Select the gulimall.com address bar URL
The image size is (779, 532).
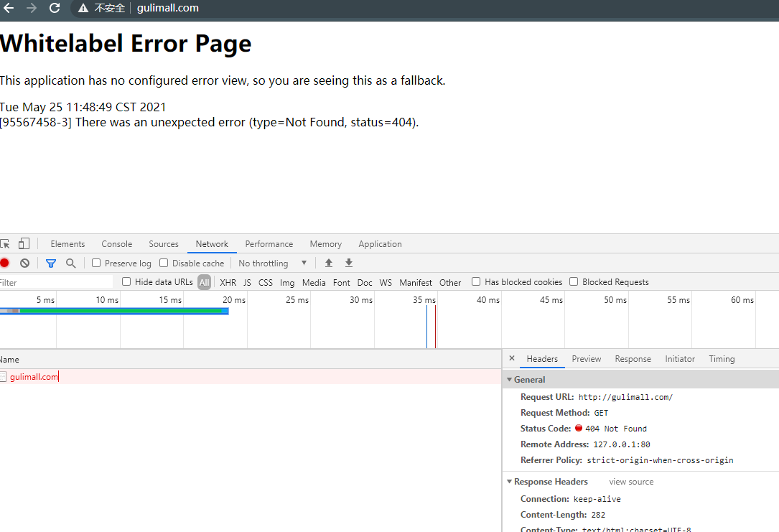click(x=168, y=8)
